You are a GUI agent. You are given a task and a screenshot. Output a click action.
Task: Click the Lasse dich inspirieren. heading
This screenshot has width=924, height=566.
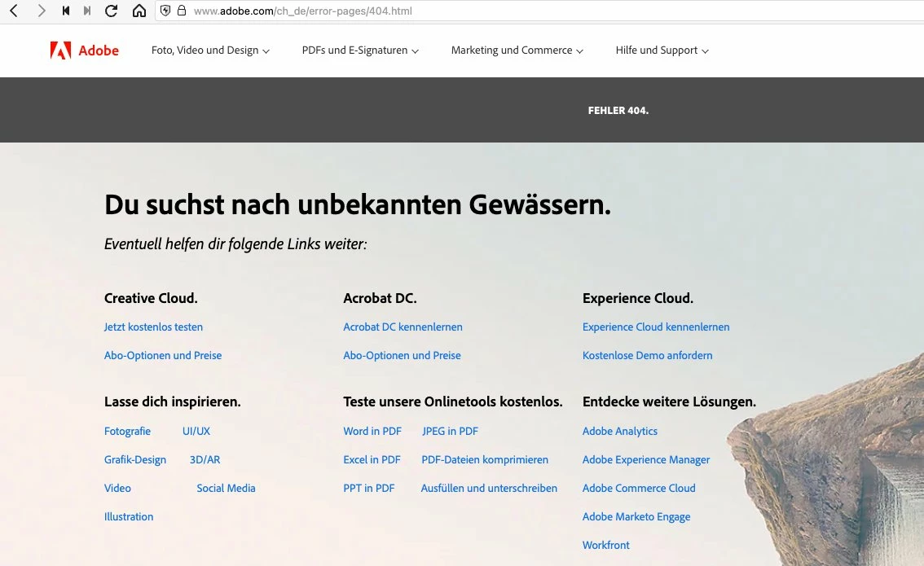[x=172, y=401]
